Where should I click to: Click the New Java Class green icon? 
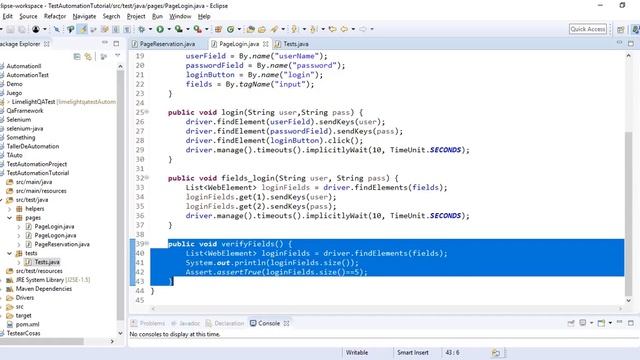coord(230,29)
